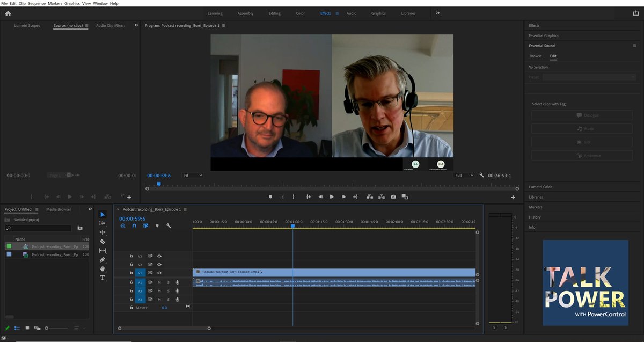Select the Type tool
This screenshot has height=342, width=644.
(x=103, y=278)
